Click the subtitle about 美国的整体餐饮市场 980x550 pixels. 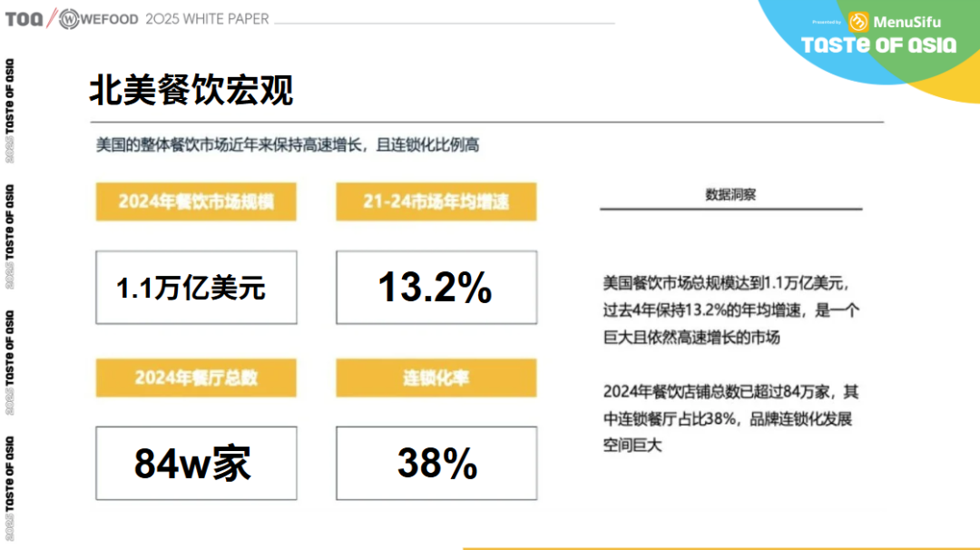coord(288,145)
